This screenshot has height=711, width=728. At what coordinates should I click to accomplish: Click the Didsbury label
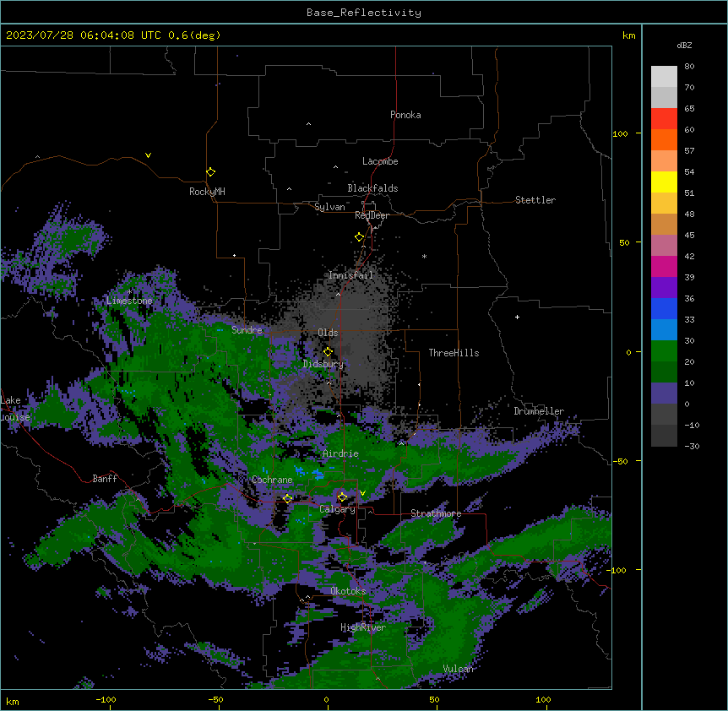pyautogui.click(x=323, y=364)
